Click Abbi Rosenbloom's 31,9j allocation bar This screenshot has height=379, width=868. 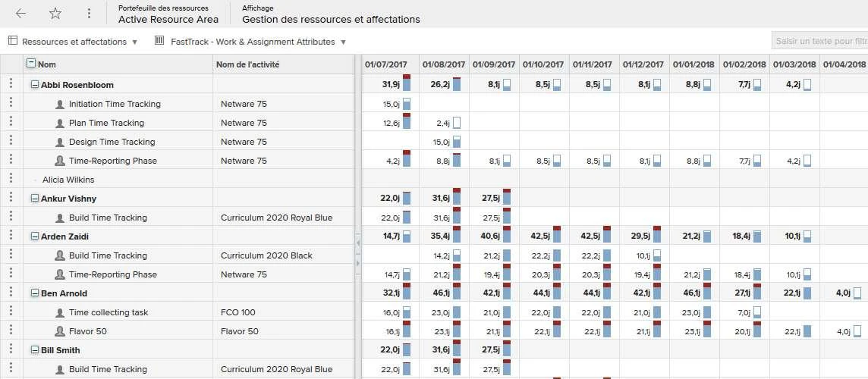tap(407, 83)
